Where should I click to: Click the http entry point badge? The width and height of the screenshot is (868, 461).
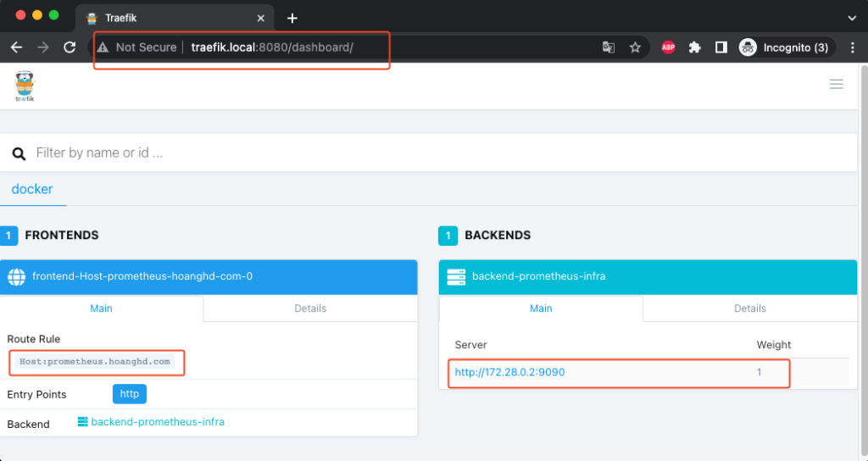(130, 394)
